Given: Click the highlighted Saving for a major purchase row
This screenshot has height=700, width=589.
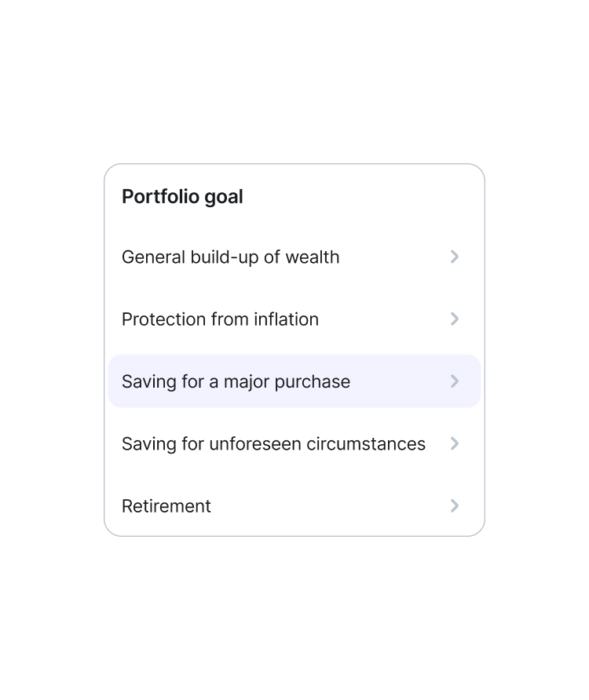Looking at the screenshot, I should coord(294,381).
